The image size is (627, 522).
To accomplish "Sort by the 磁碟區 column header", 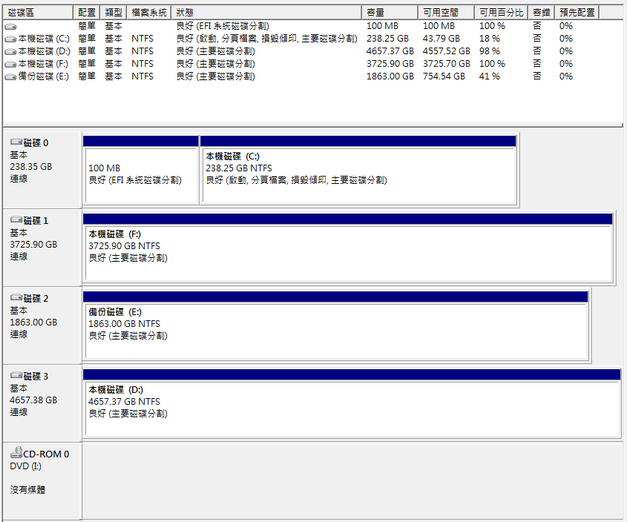I will 38,13.
